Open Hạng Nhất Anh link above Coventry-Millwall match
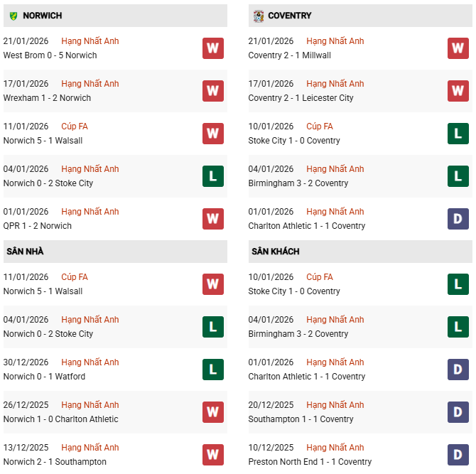This screenshot has height=474, width=476. point(335,41)
